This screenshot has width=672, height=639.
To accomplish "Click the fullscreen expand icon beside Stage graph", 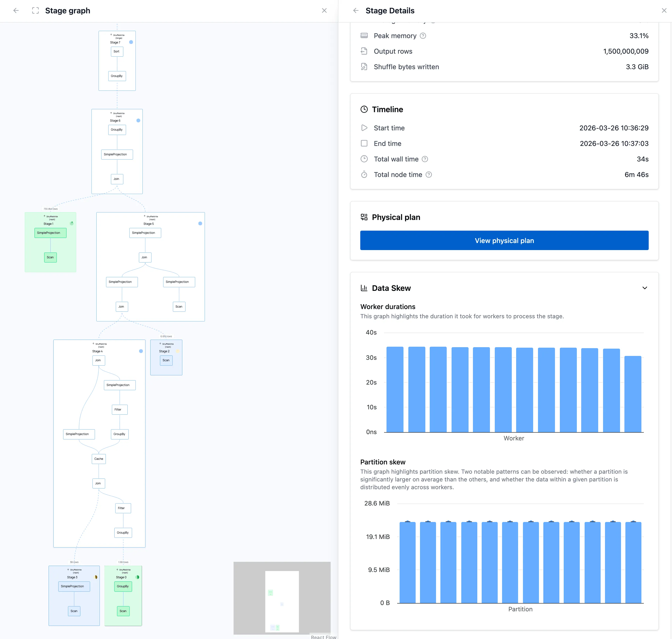I will tap(35, 10).
